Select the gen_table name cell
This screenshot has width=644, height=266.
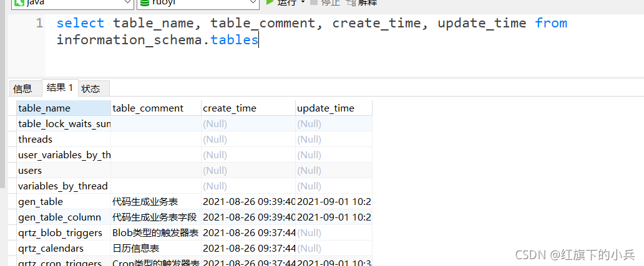pos(64,202)
